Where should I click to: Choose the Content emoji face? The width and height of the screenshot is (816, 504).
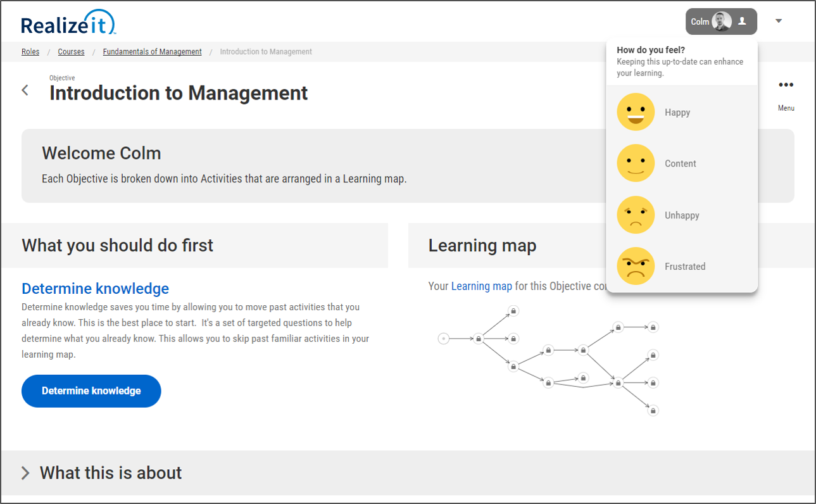636,163
